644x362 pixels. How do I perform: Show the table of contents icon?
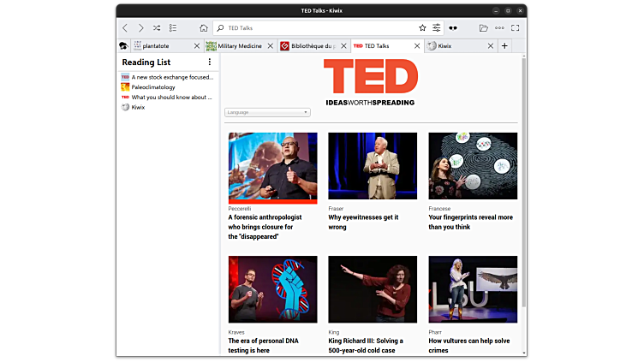click(173, 27)
